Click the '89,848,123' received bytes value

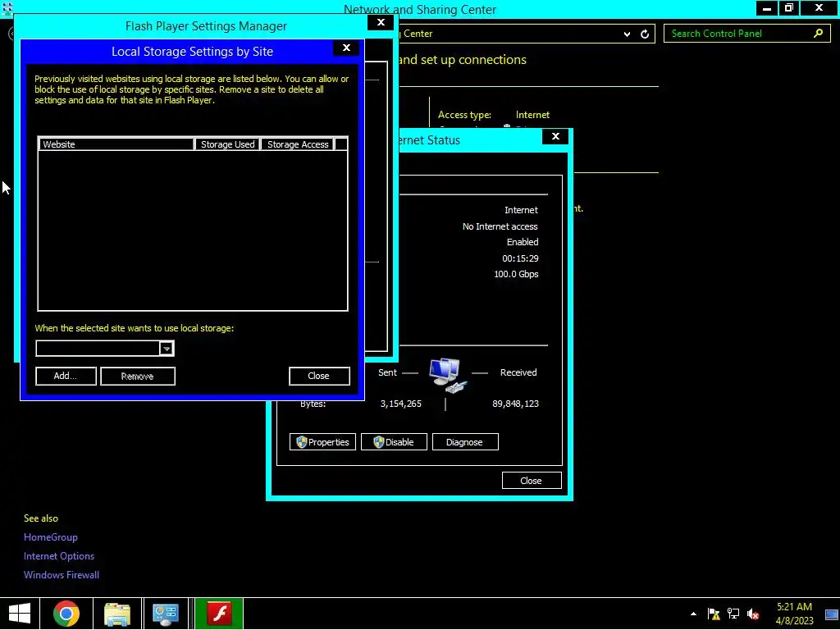[515, 404]
